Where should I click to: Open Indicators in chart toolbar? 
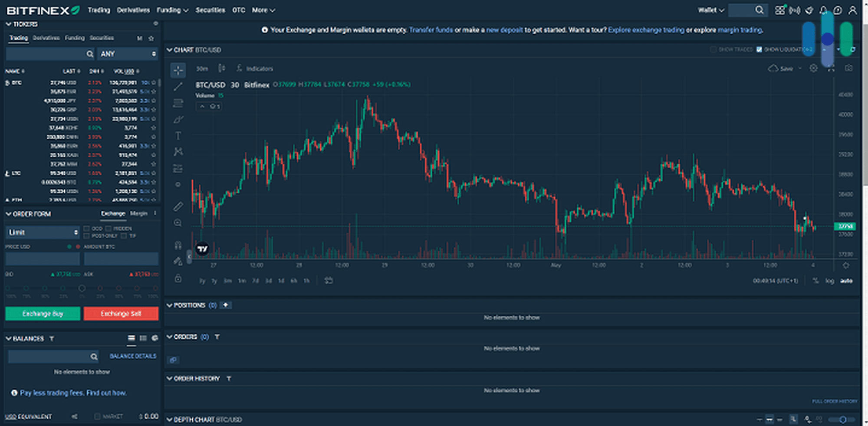255,69
